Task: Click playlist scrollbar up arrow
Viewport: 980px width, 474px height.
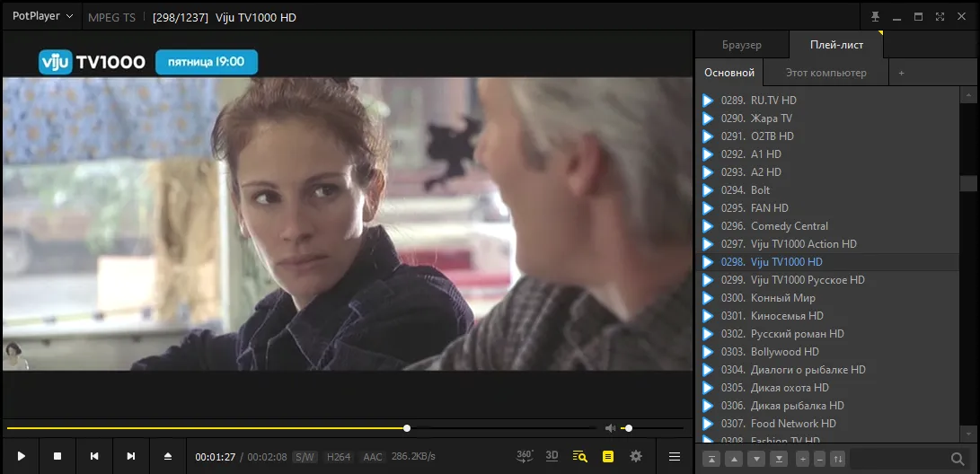Action: (x=968, y=95)
